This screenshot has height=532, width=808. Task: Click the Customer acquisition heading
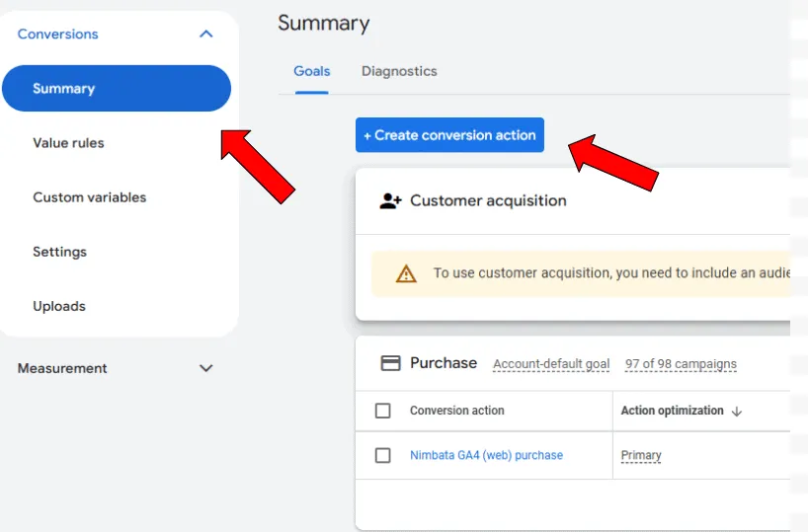(x=488, y=200)
